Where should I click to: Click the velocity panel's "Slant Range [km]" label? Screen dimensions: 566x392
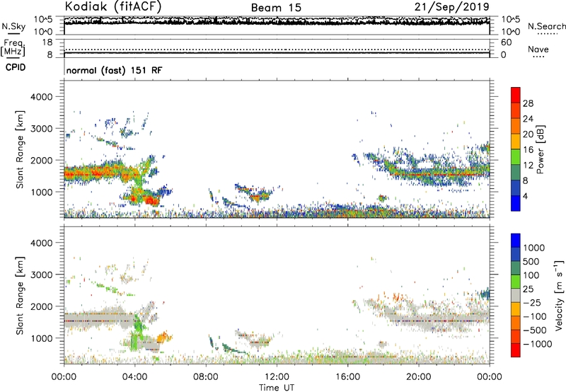20,296
